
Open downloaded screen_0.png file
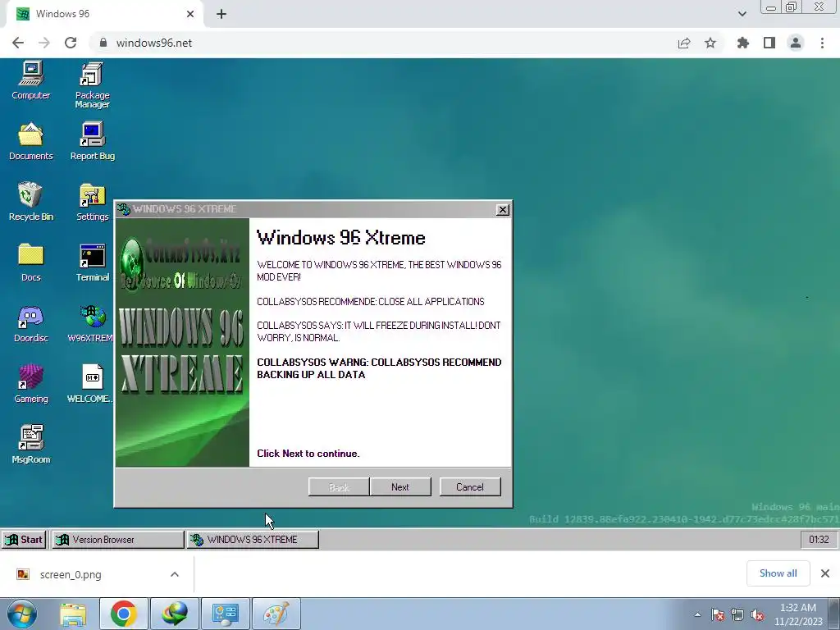point(71,574)
